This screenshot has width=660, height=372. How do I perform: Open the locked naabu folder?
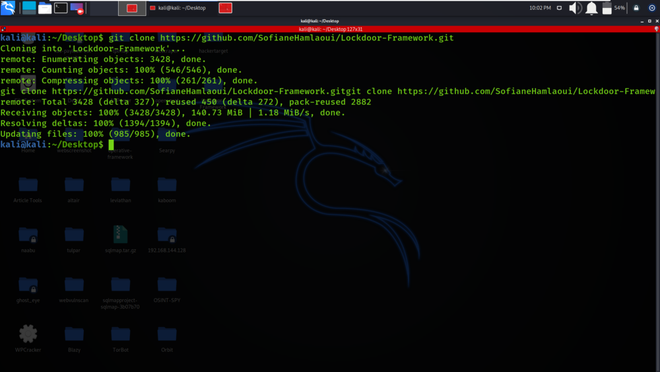(x=28, y=239)
